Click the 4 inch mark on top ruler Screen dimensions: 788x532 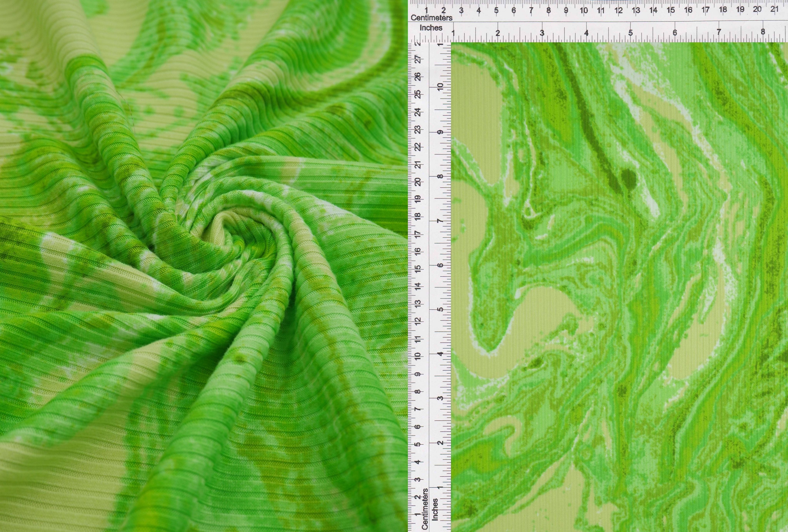click(586, 33)
